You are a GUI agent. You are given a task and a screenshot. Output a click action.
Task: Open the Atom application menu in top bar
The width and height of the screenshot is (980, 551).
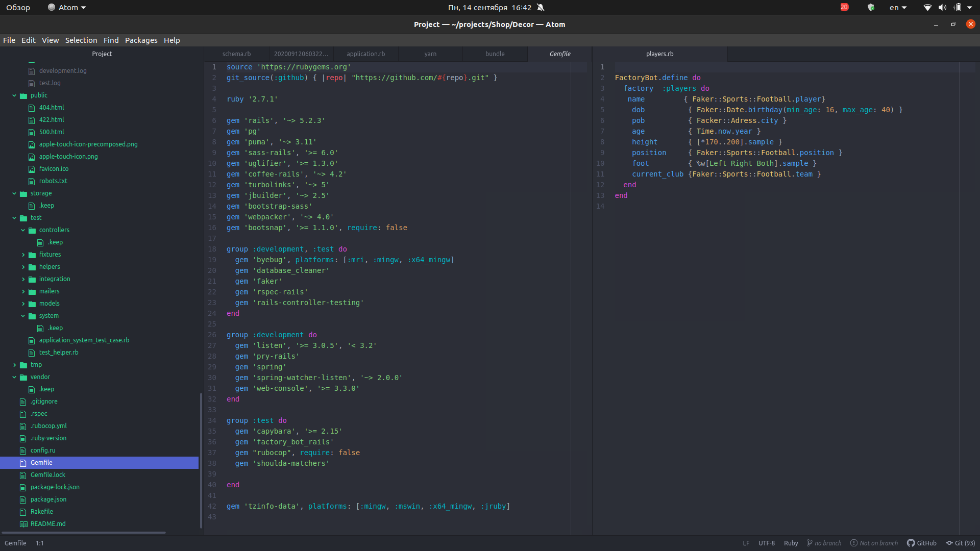67,8
